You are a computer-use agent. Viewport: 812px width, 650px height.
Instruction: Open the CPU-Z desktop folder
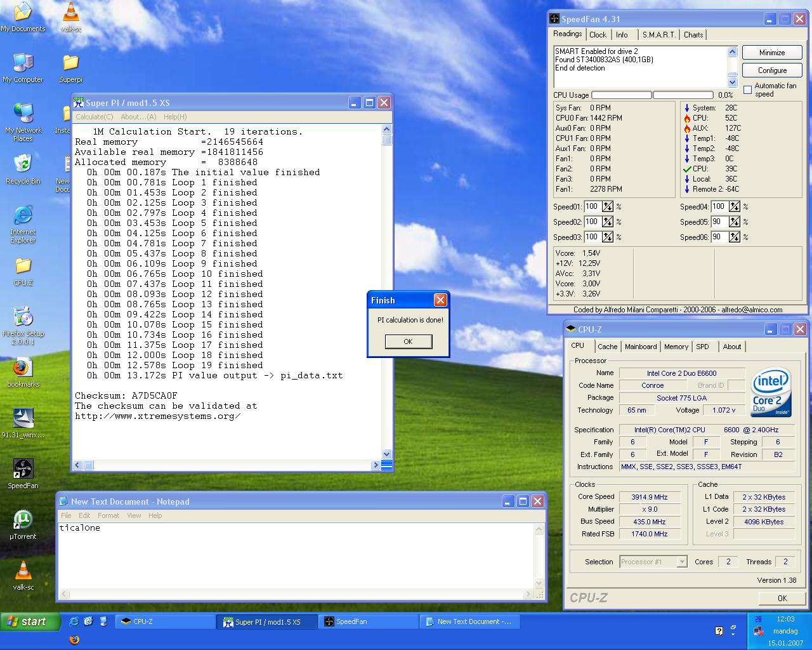coord(23,271)
